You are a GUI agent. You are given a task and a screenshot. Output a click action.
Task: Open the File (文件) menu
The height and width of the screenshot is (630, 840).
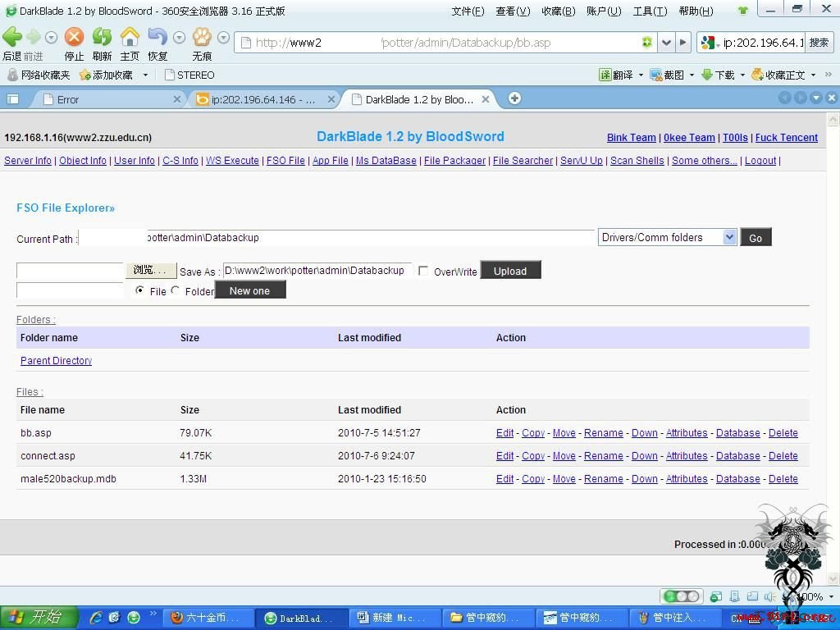[x=468, y=11]
